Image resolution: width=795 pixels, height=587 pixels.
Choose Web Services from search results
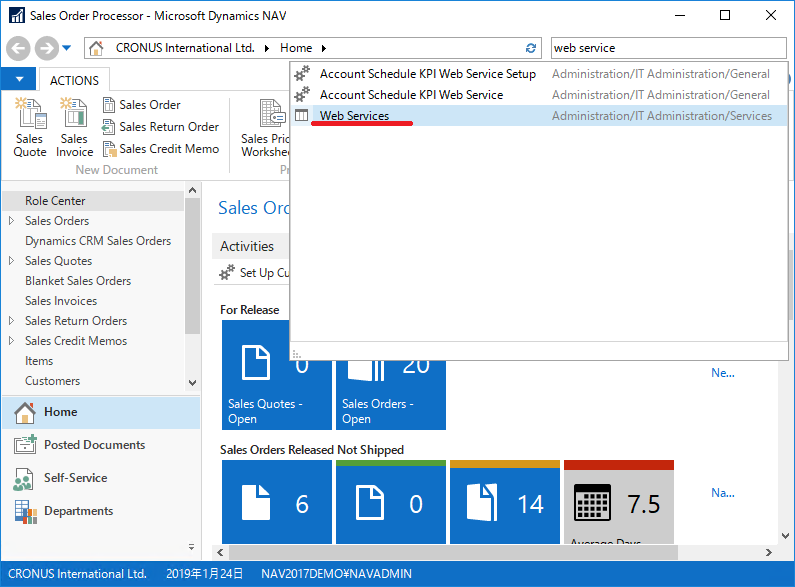tap(354, 116)
